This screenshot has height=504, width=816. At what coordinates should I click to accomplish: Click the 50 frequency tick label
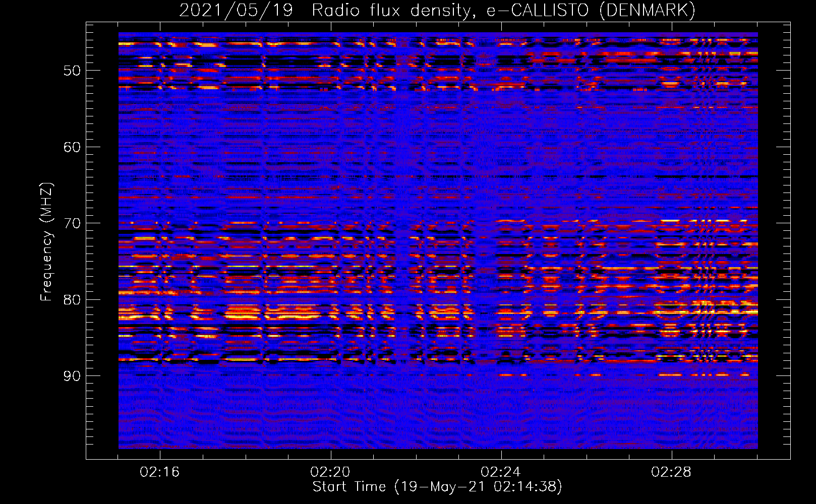(x=72, y=71)
